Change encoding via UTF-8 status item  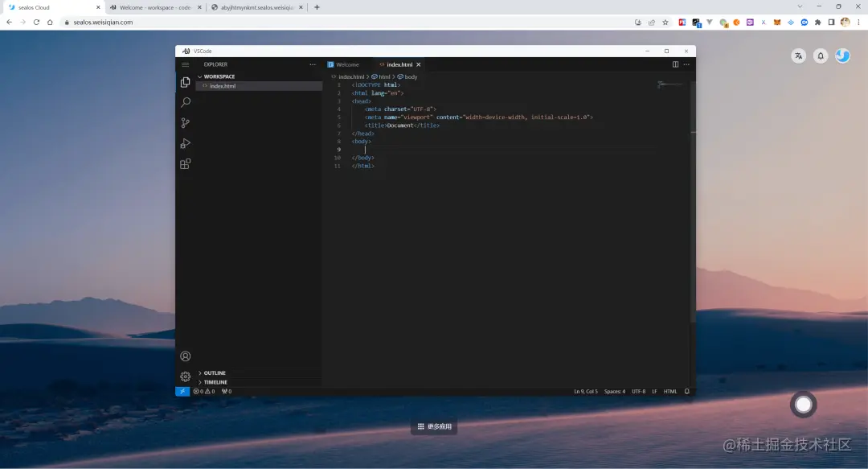[x=638, y=392]
